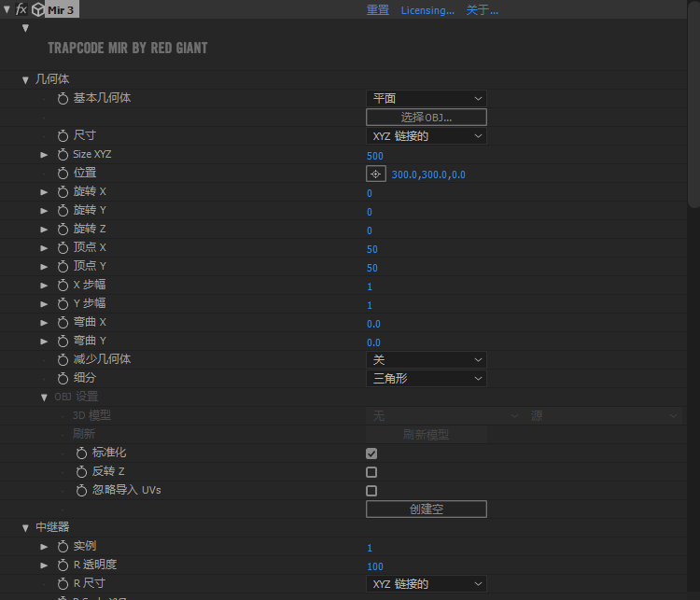This screenshot has height=600, width=700.
Task: Uncheck the 标准化 checkbox
Action: (371, 453)
